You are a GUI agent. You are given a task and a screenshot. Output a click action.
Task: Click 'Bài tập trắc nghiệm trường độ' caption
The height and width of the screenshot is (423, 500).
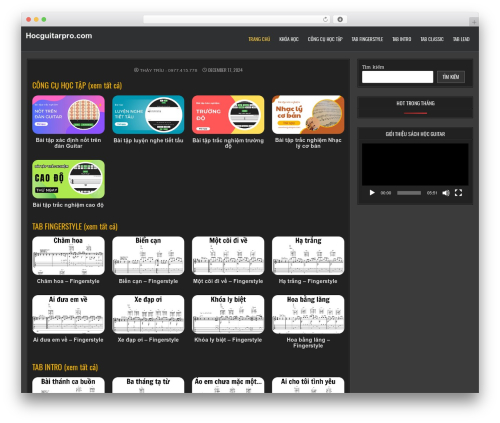228,143
